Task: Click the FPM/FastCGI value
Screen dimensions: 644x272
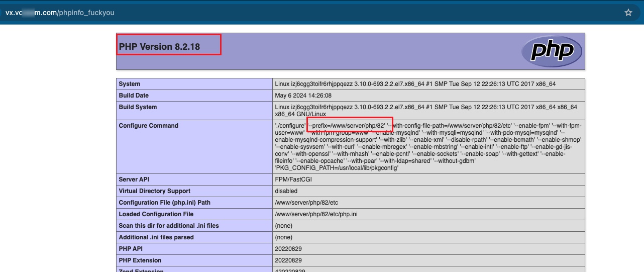Action: (293, 179)
